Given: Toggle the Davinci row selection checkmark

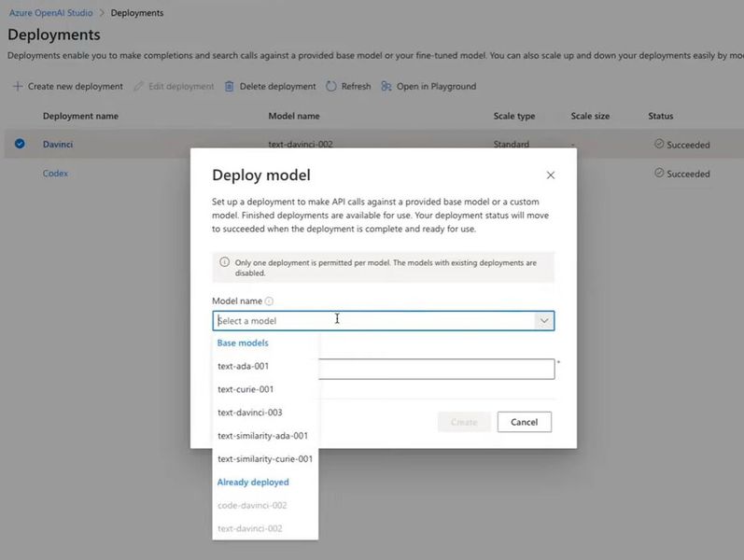Looking at the screenshot, I should (20, 144).
